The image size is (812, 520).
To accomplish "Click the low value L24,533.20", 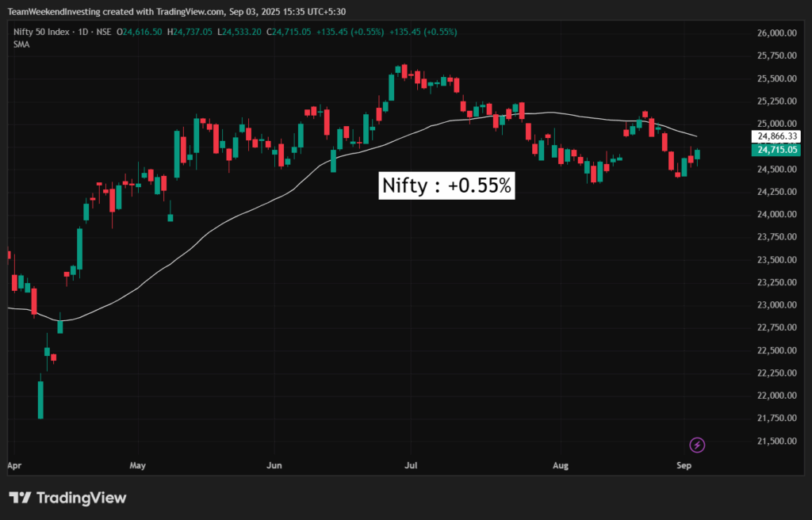I will coord(239,32).
